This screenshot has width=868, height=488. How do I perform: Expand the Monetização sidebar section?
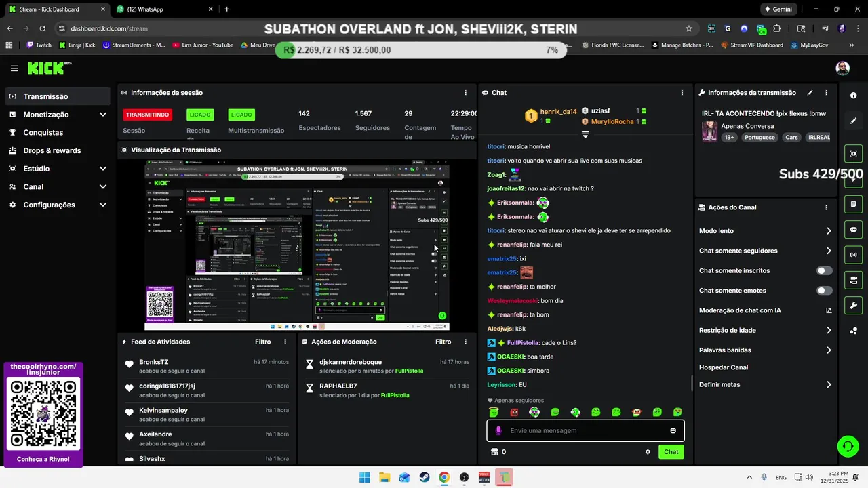click(103, 115)
